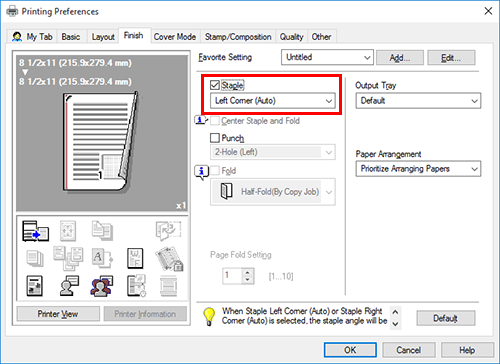
Task: Confirm with the OK button
Action: coord(350,350)
